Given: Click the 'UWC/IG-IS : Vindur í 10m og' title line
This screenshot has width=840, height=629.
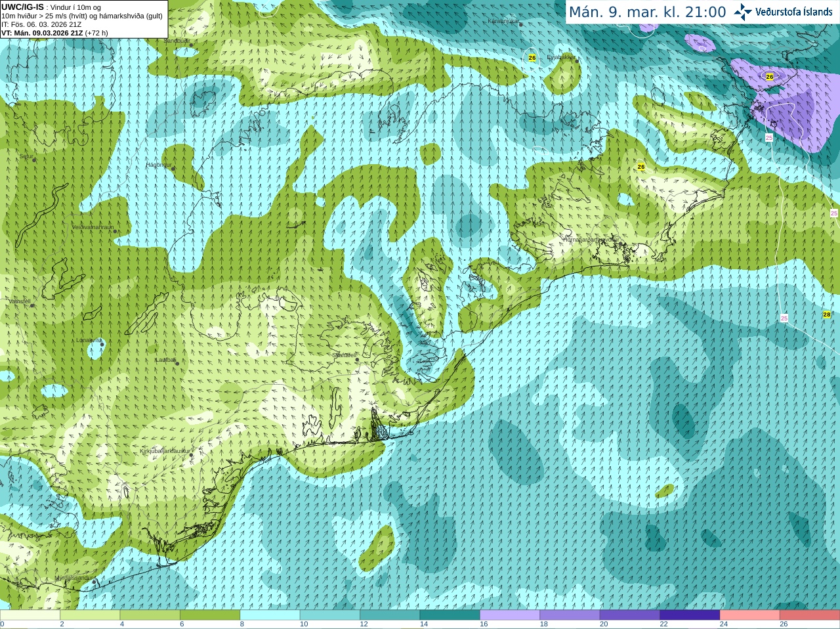Looking at the screenshot, I should (51, 7).
